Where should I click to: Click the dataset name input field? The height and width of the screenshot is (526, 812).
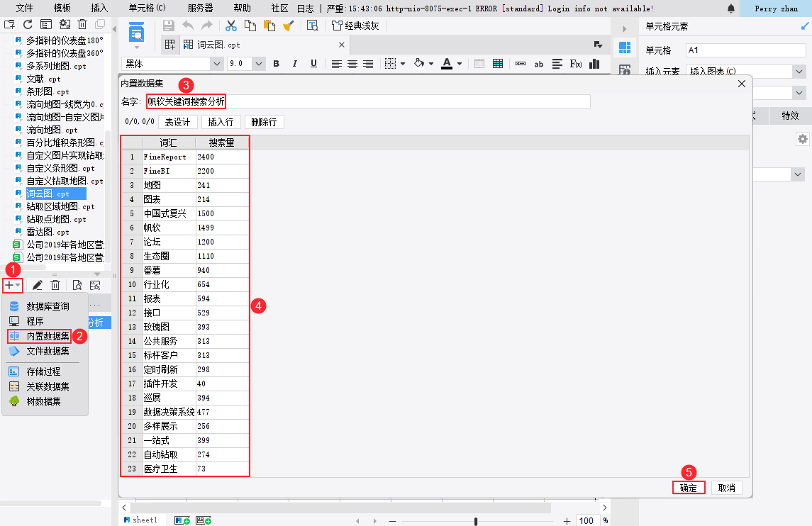(368, 101)
